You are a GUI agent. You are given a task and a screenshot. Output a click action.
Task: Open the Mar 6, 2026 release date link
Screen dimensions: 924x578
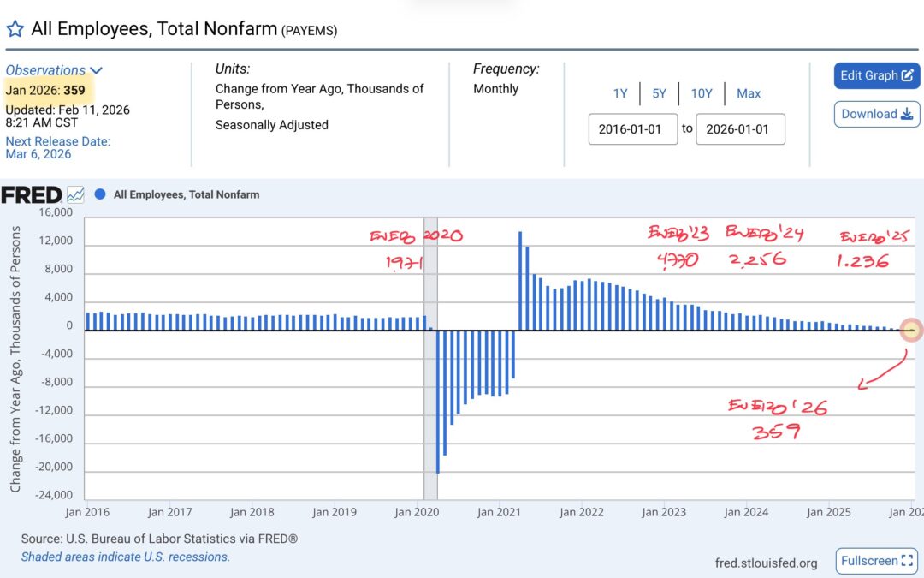38,154
